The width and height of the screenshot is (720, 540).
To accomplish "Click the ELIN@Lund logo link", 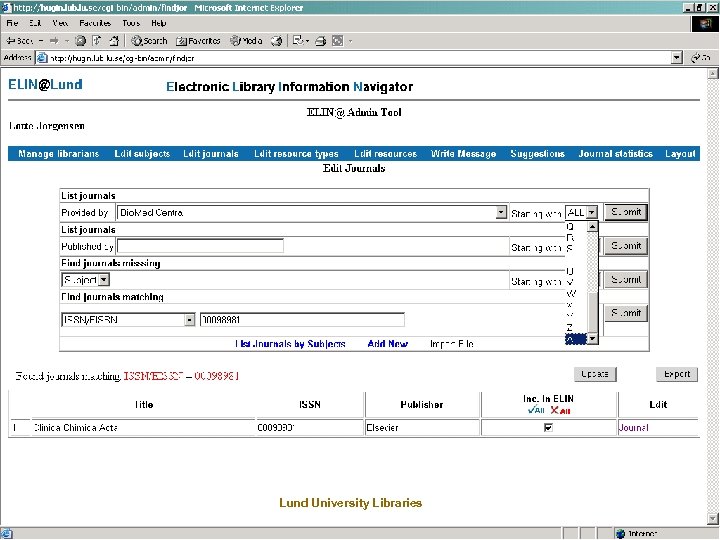I will click(x=45, y=84).
